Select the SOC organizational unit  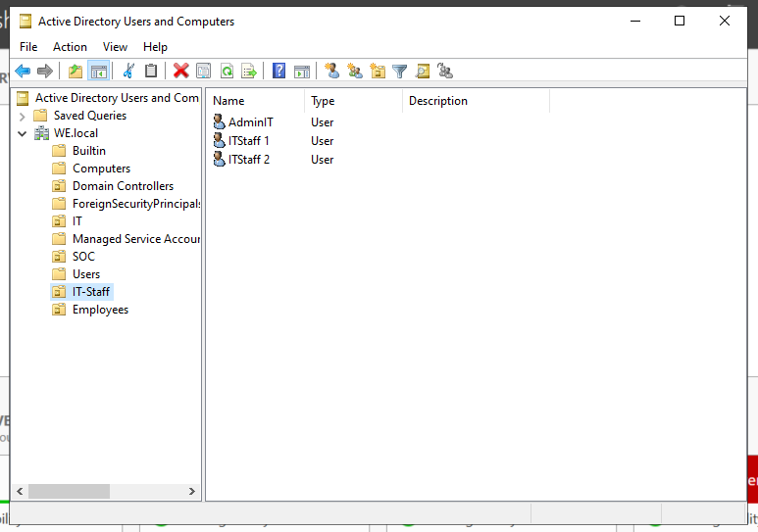point(83,257)
